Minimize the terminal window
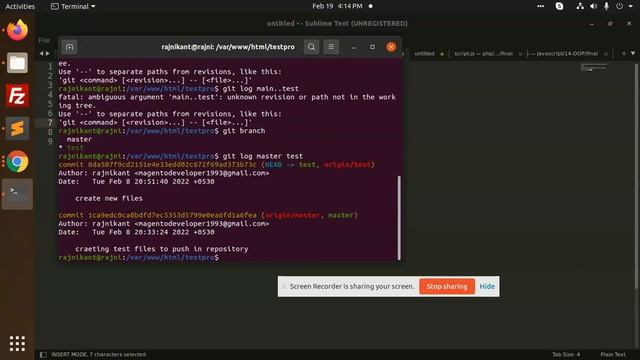Image resolution: width=640 pixels, height=360 pixels. (x=354, y=47)
